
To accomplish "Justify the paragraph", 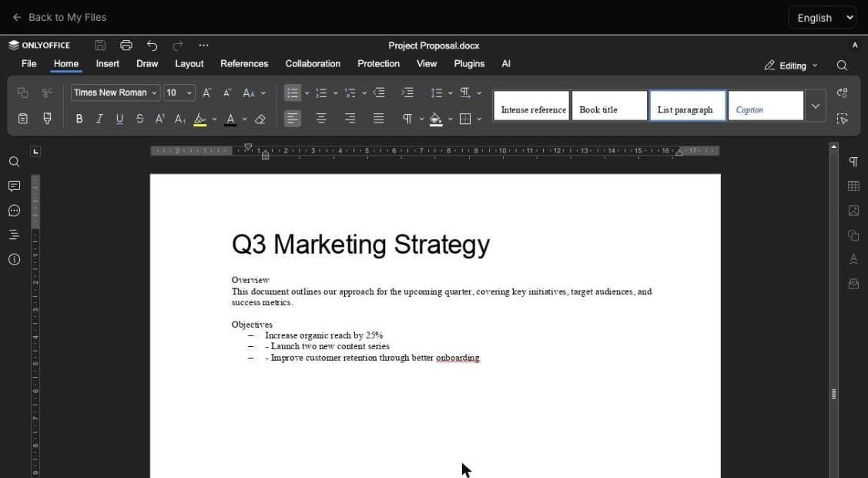I will (379, 119).
